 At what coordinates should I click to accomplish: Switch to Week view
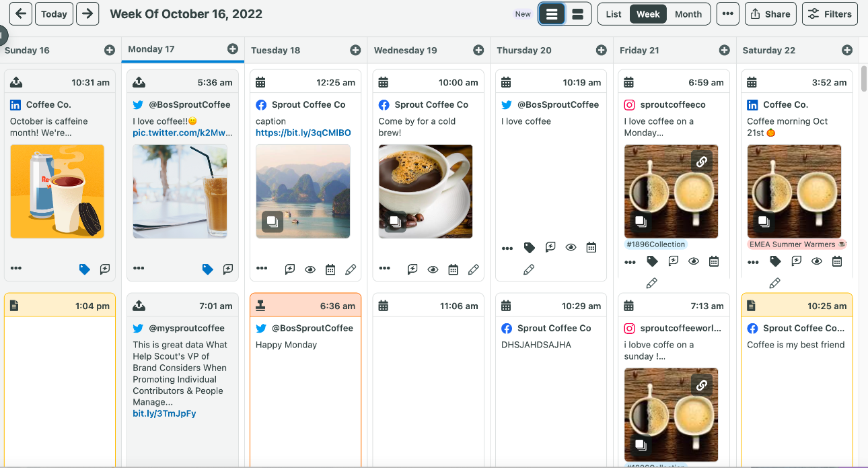pos(648,14)
